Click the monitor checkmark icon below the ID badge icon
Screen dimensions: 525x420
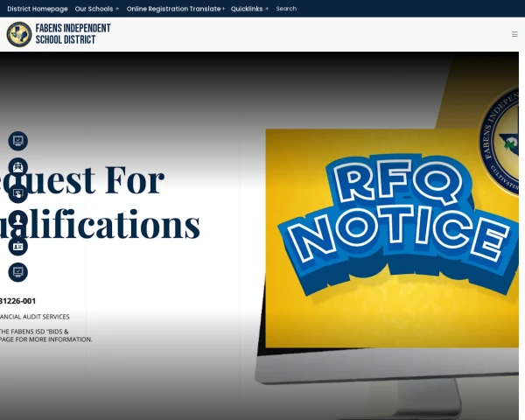click(18, 272)
